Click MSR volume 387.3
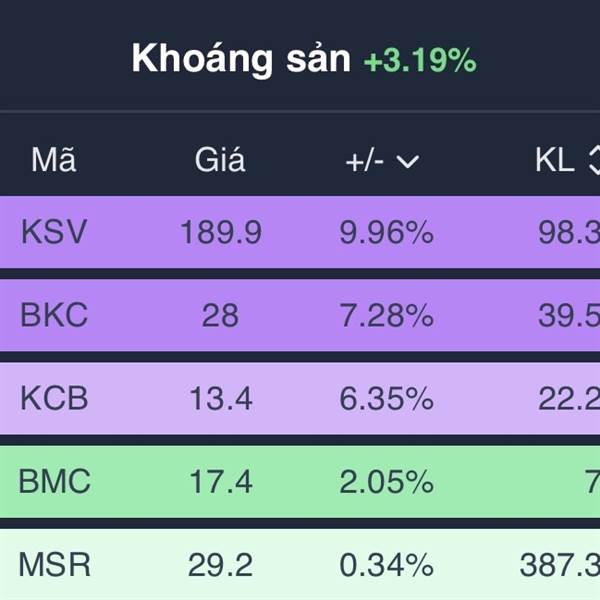Screen dimensions: 600x600 559,565
